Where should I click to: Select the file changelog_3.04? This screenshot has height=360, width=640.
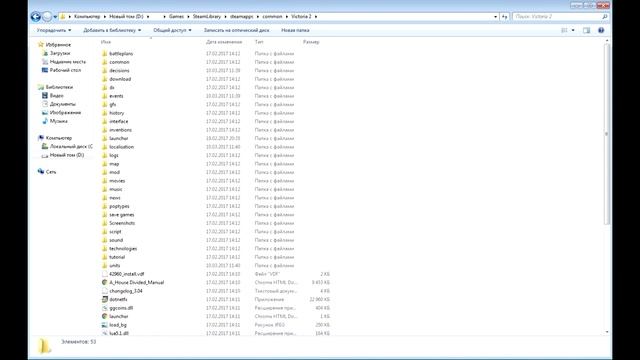click(x=126, y=291)
